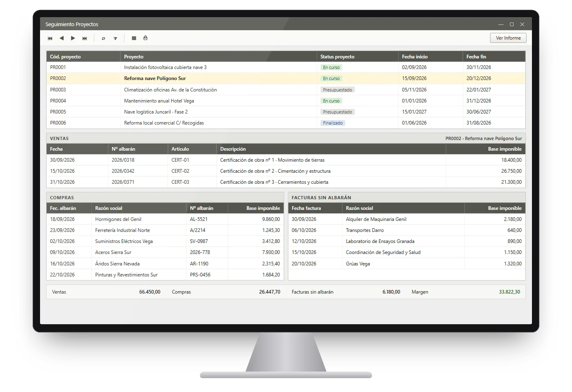Click Nº albarán header in Ventas table
572x392 pixels.
click(x=138, y=149)
